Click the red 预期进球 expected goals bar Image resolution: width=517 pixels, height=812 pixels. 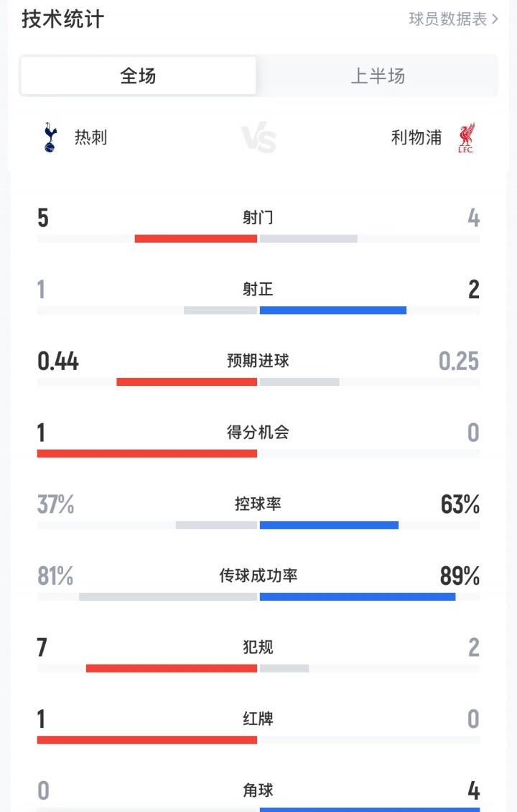(x=187, y=382)
